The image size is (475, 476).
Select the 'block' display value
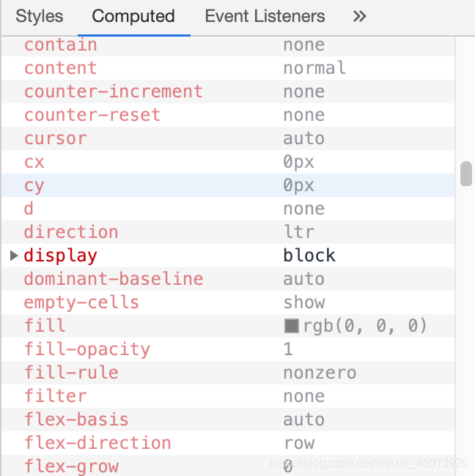(x=309, y=256)
